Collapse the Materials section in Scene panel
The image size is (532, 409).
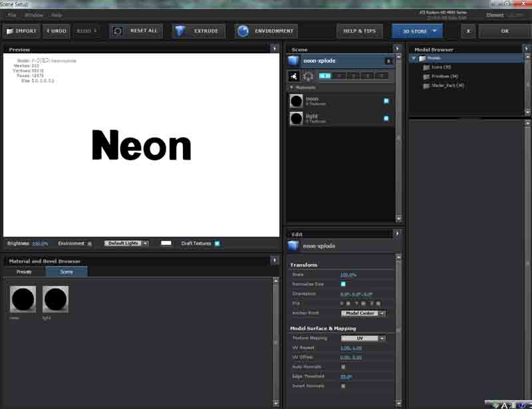(x=291, y=88)
